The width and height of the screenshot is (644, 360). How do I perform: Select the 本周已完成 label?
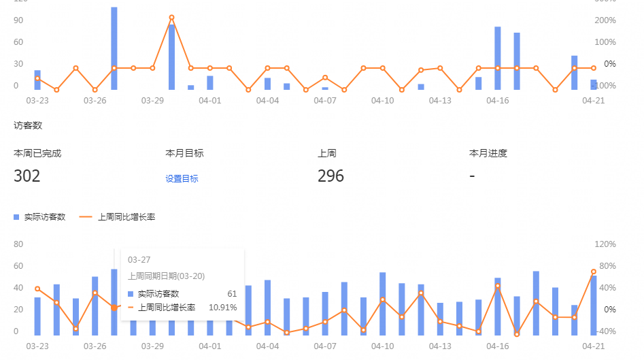coord(37,153)
